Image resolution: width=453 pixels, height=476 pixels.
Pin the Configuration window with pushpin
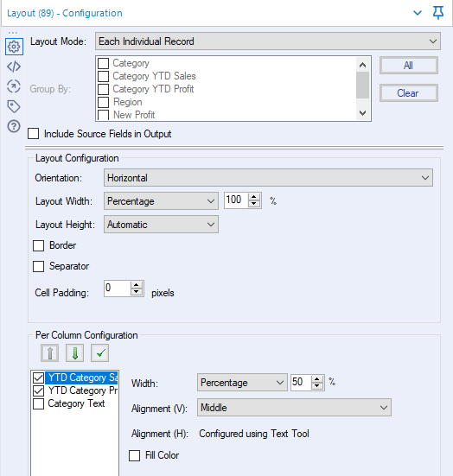point(437,13)
